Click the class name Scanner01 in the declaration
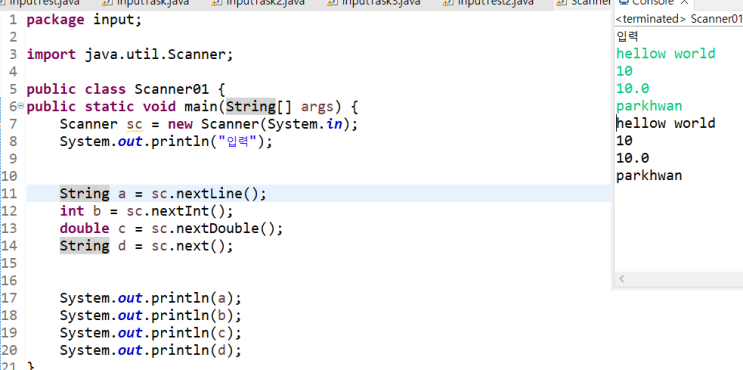Image resolution: width=743 pixels, height=370 pixels. click(172, 89)
